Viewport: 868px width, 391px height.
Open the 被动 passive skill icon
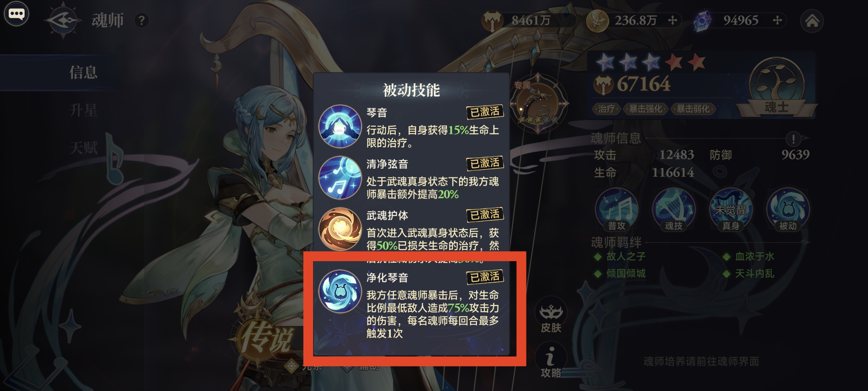point(787,210)
